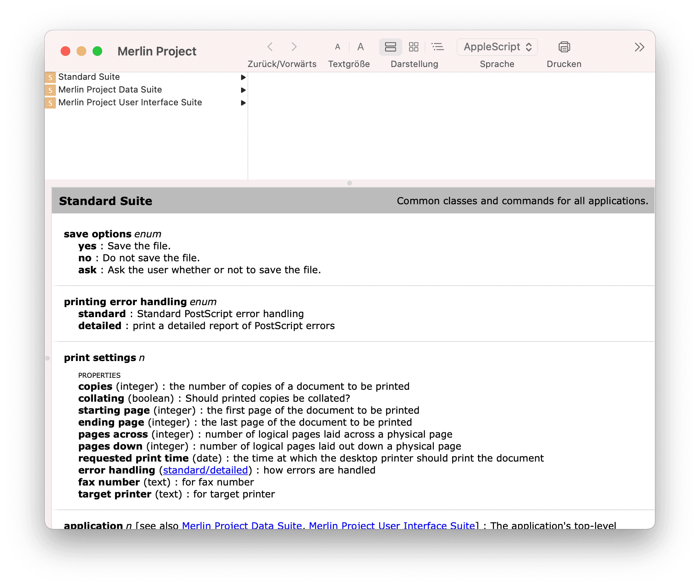The image size is (700, 588).
Task: Print the dictionary via the Drucken icon
Action: click(564, 47)
